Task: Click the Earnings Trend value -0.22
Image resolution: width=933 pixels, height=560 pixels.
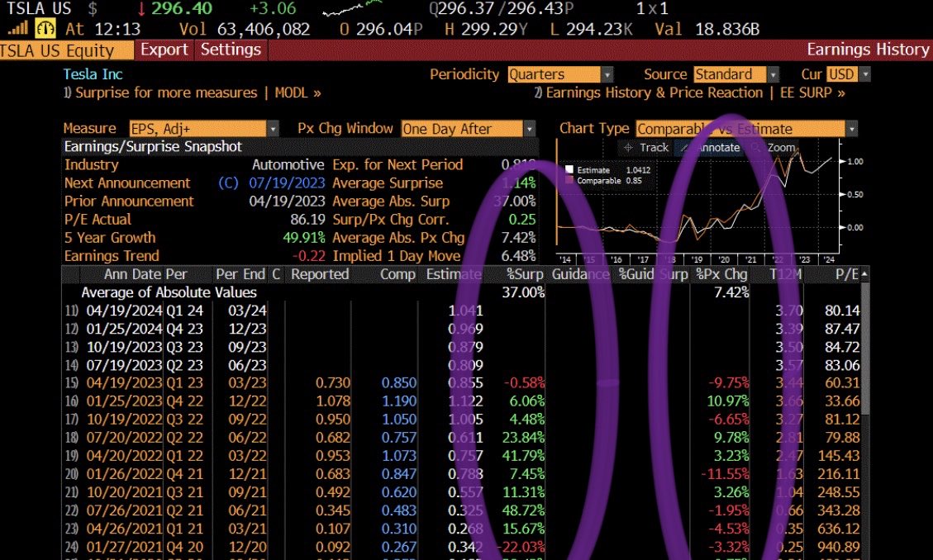Action: point(309,255)
